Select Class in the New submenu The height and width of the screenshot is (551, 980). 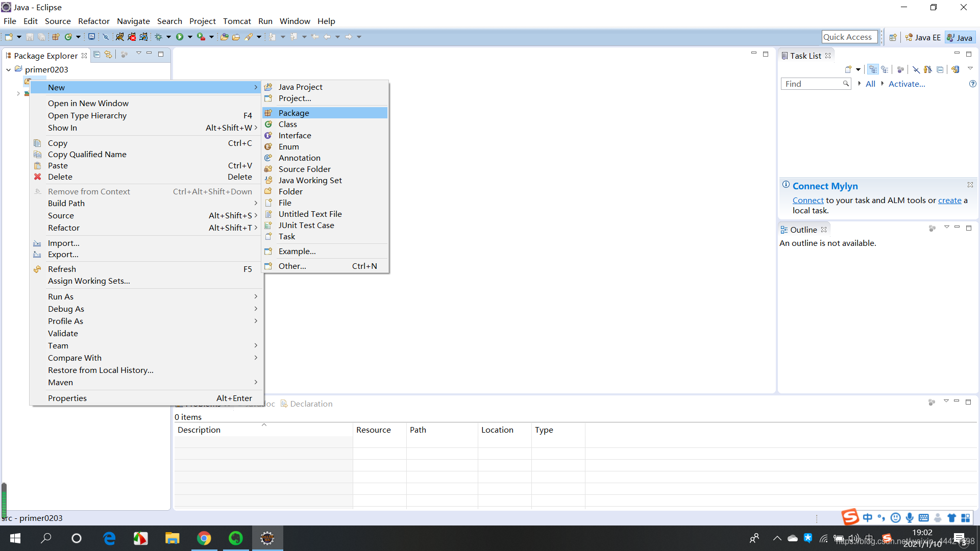325,124
